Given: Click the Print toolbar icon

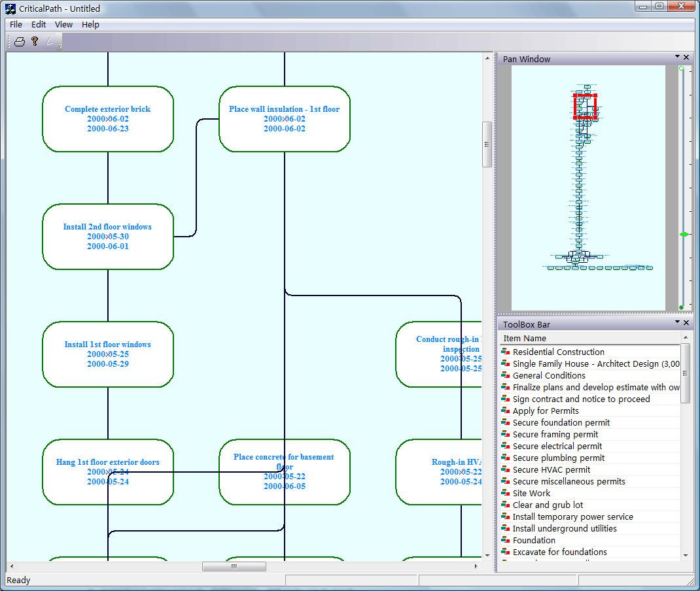Looking at the screenshot, I should coord(20,42).
